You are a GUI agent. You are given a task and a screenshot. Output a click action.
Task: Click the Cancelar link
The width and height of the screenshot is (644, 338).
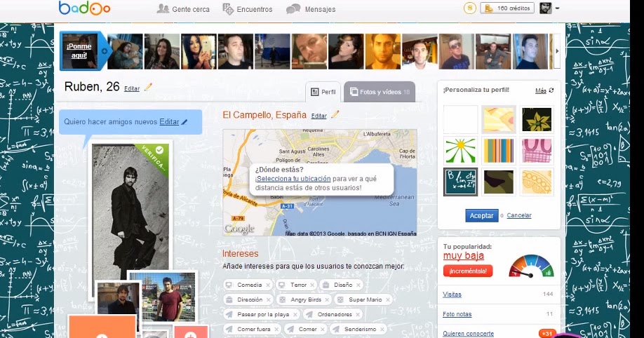518,215
